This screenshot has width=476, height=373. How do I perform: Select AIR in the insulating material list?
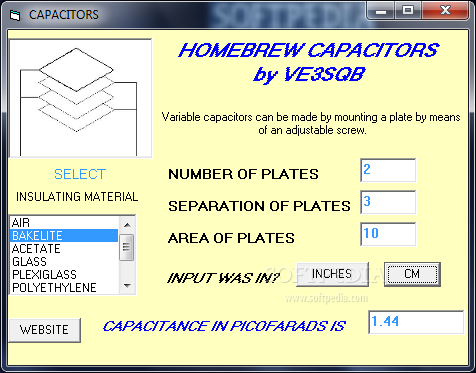64,223
